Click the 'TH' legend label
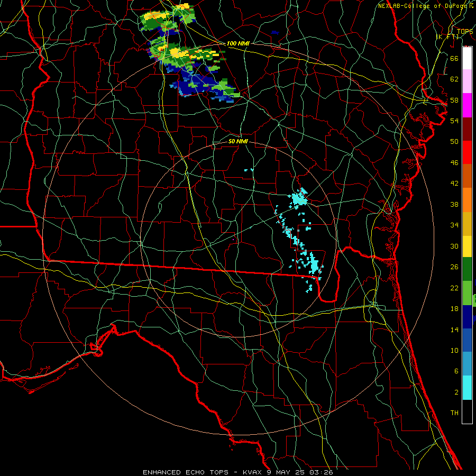The width and height of the screenshot is (476, 476). coord(454,413)
